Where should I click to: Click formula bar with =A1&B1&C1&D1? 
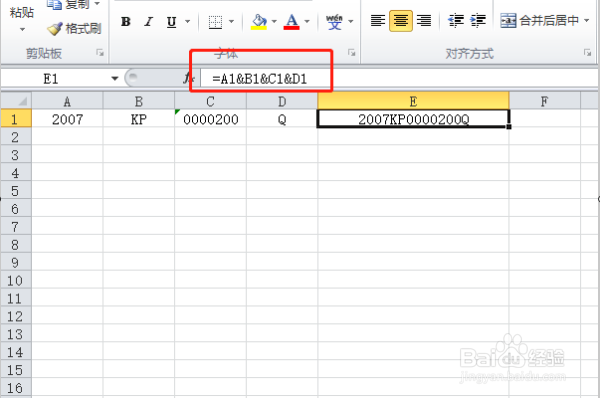click(398, 79)
